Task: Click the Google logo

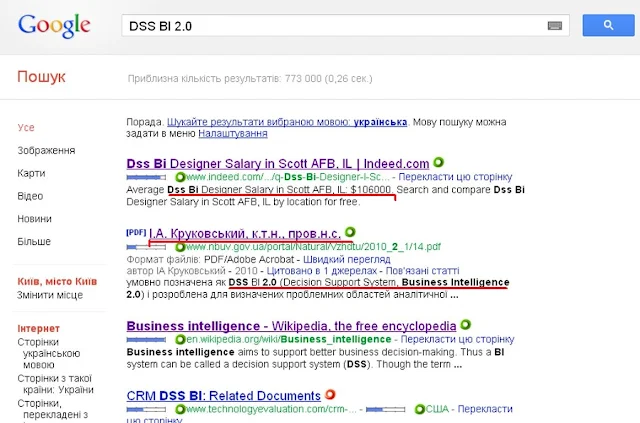Action: [54, 25]
